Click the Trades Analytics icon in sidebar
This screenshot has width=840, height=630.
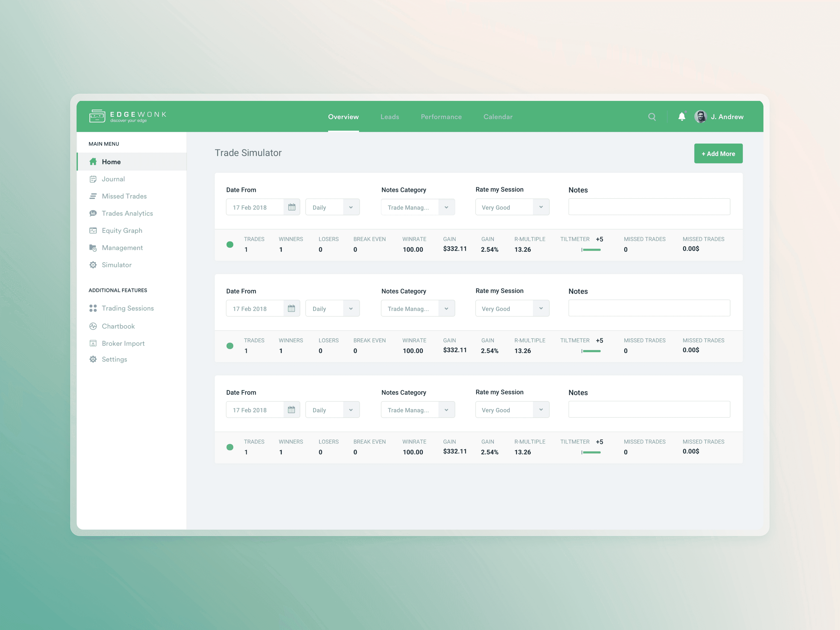click(93, 213)
